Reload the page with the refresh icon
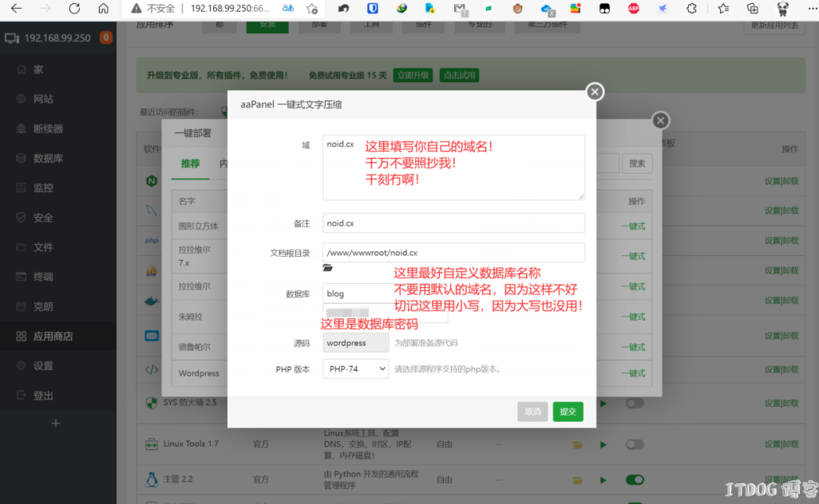This screenshot has width=819, height=504. pos(74,8)
